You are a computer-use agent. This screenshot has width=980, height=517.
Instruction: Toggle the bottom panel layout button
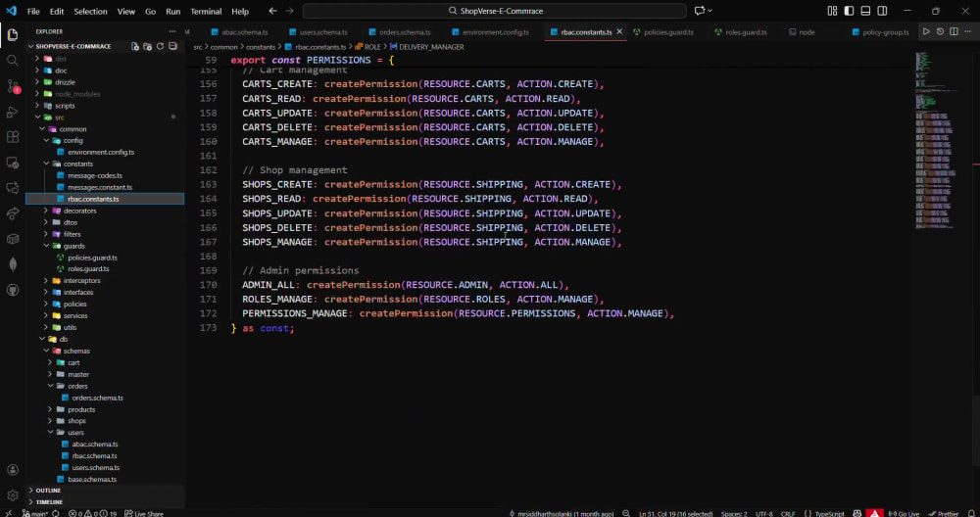(x=865, y=11)
